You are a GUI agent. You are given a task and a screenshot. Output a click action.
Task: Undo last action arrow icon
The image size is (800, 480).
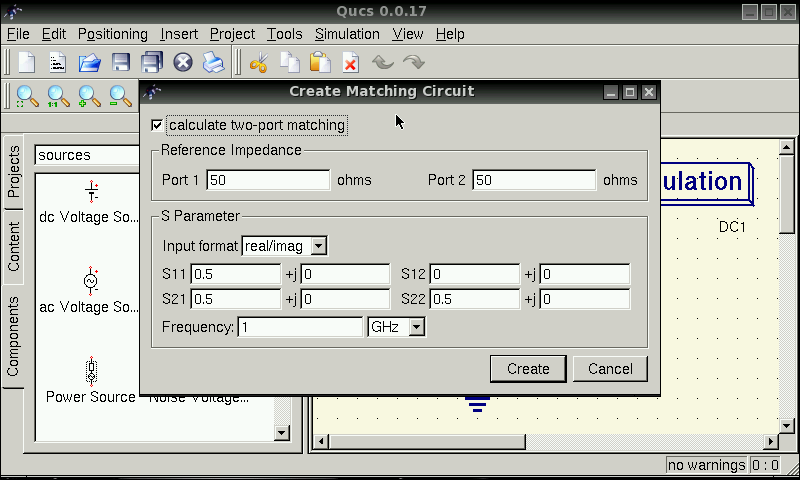(383, 62)
